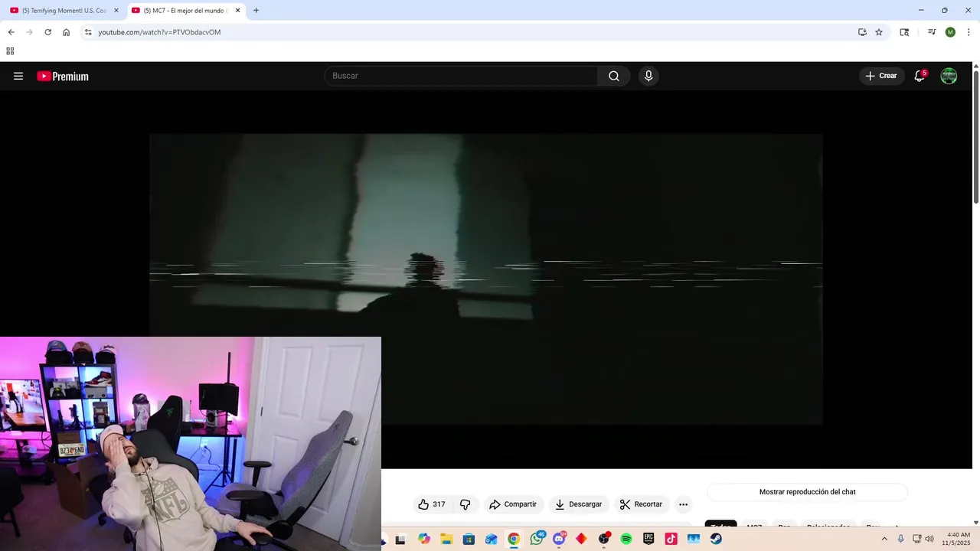Open the Chrome apps grid shortcut
This screenshot has width=980, height=551.
tap(10, 51)
